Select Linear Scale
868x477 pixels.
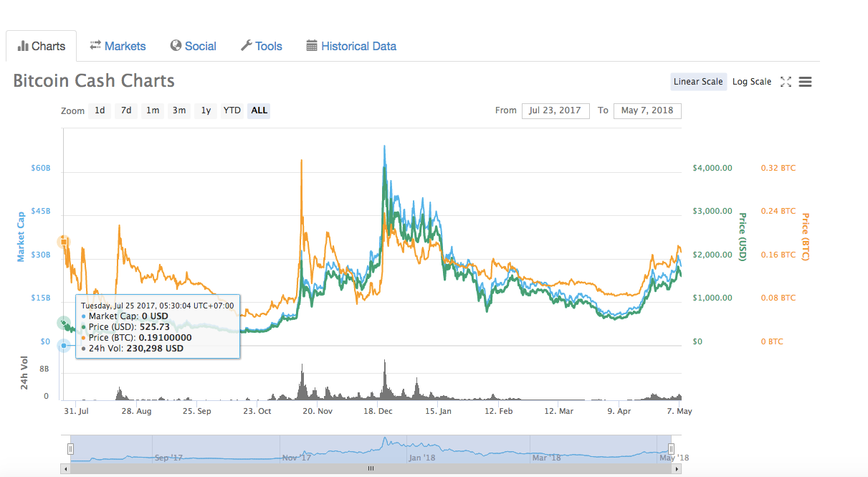698,82
